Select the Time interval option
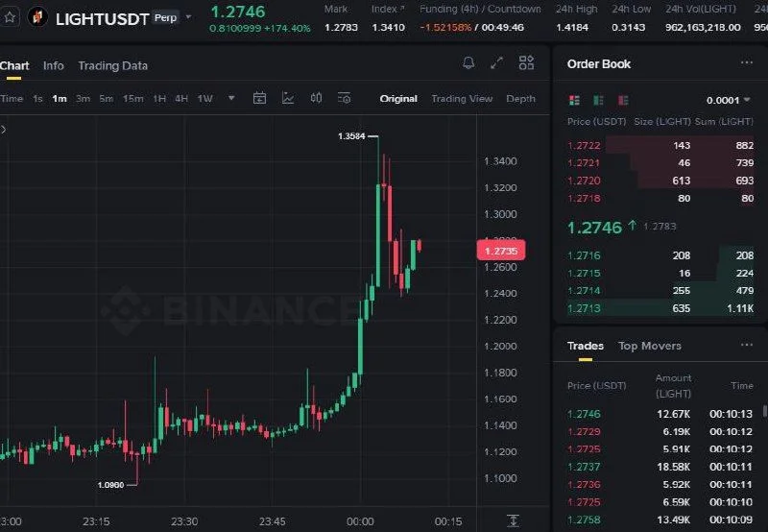Screen dimensions: 768x532 coord(12,99)
